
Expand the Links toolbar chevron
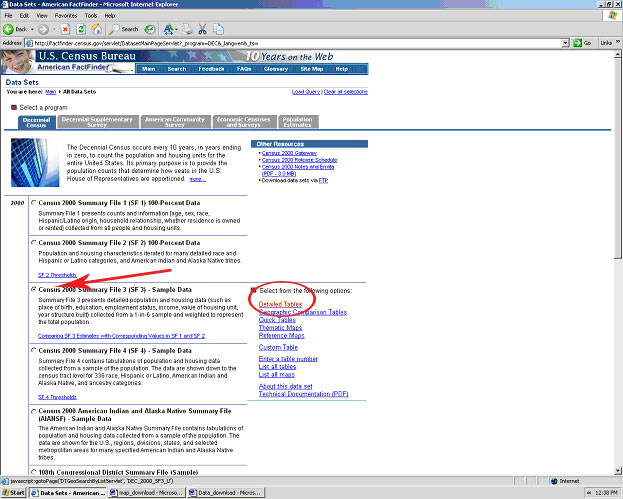coord(618,42)
